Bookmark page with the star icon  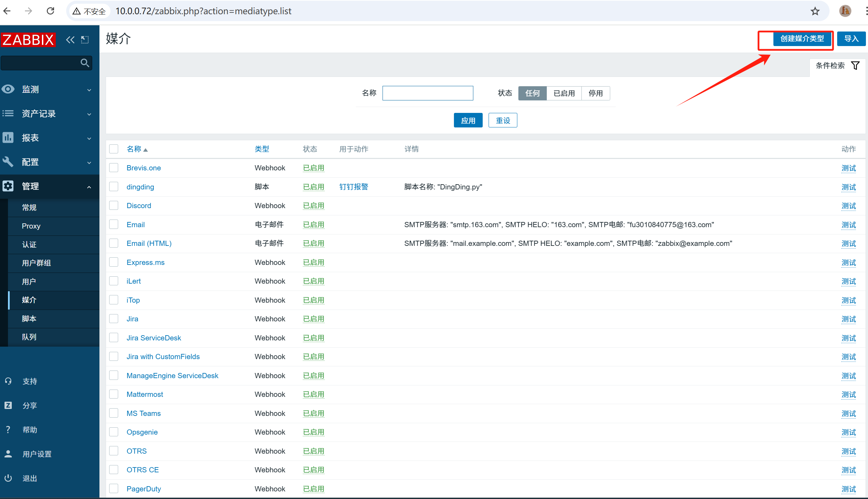coord(815,11)
